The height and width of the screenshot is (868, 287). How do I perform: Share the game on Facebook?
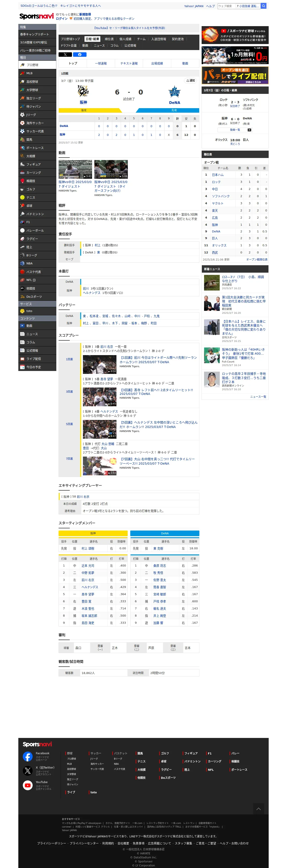coord(80,55)
